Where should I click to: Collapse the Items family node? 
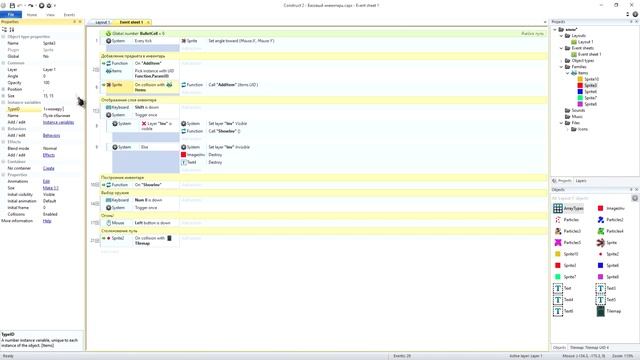568,73
